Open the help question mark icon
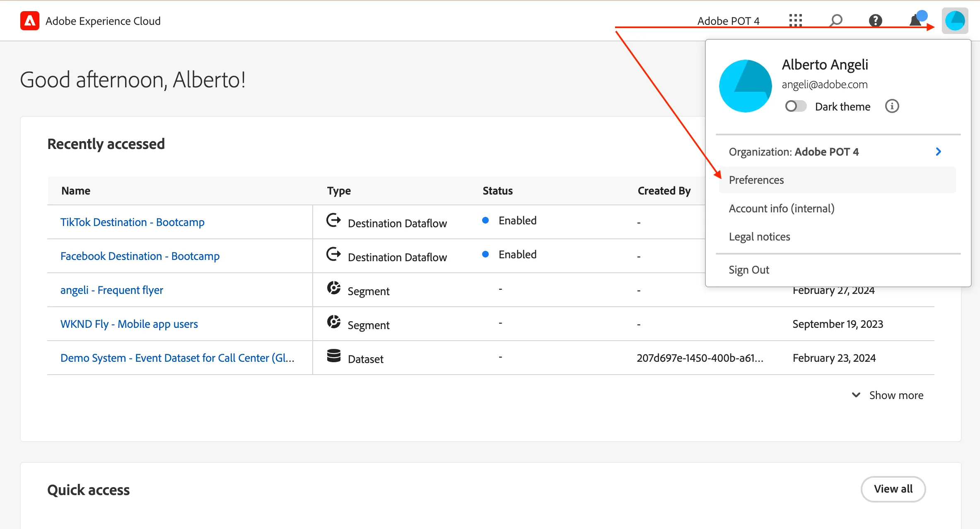Screen dimensions: 980x529 pos(875,20)
